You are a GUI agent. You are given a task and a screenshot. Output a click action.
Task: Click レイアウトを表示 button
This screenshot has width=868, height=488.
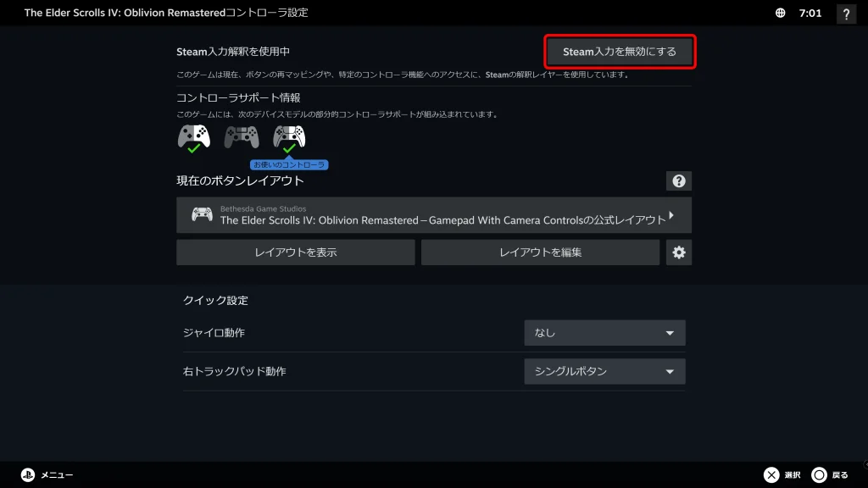point(296,252)
